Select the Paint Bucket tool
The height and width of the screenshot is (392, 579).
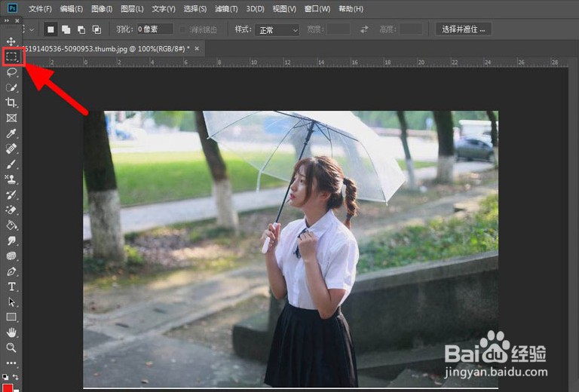pos(11,225)
